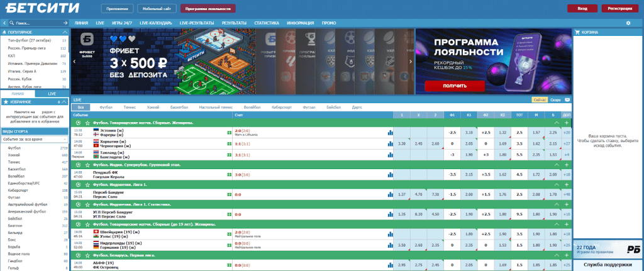Collapse sidebar with the left arrow icon
This screenshot has width=644, height=271.
(x=4, y=23)
